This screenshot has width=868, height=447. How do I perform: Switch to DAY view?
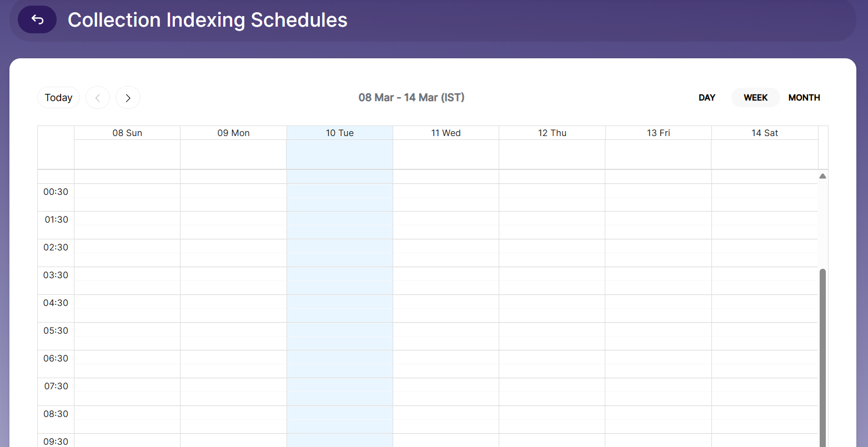[707, 98]
